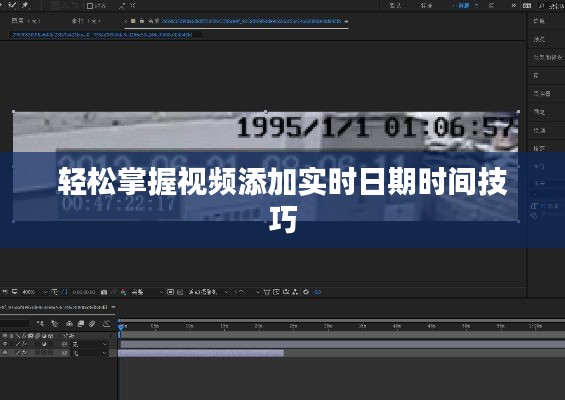Click the snapshot camera icon in viewer footer
This screenshot has height=400, width=565.
pos(104,292)
